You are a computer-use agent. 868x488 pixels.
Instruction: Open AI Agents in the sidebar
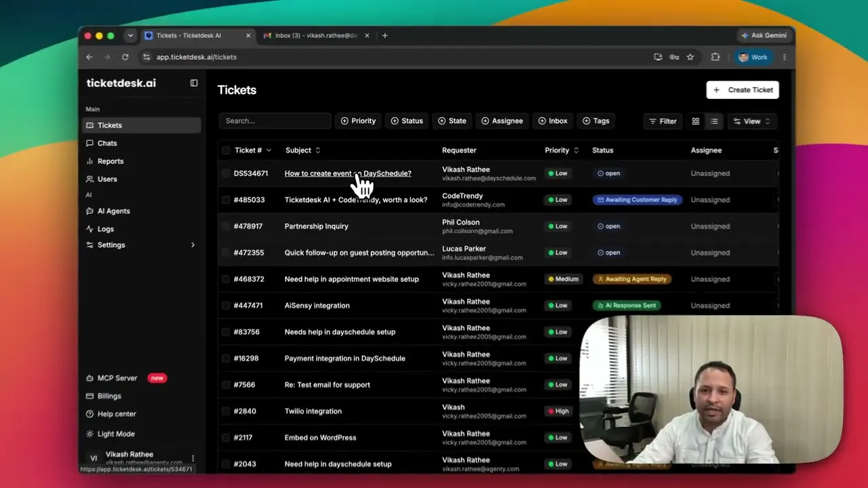point(142,211)
